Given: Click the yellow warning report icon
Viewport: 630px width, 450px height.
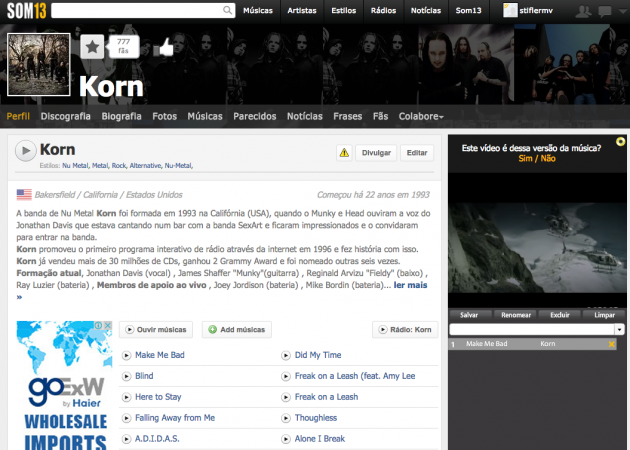Looking at the screenshot, I should tap(344, 153).
